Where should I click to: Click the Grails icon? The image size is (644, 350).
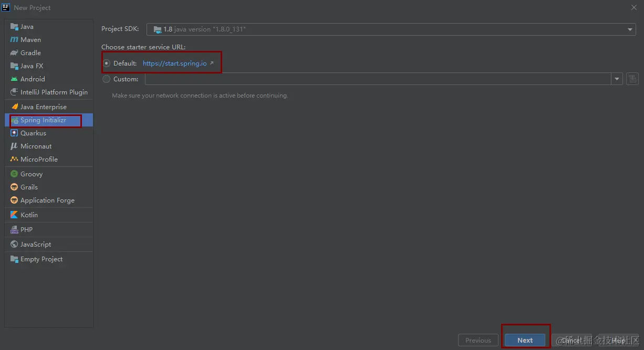tap(14, 187)
